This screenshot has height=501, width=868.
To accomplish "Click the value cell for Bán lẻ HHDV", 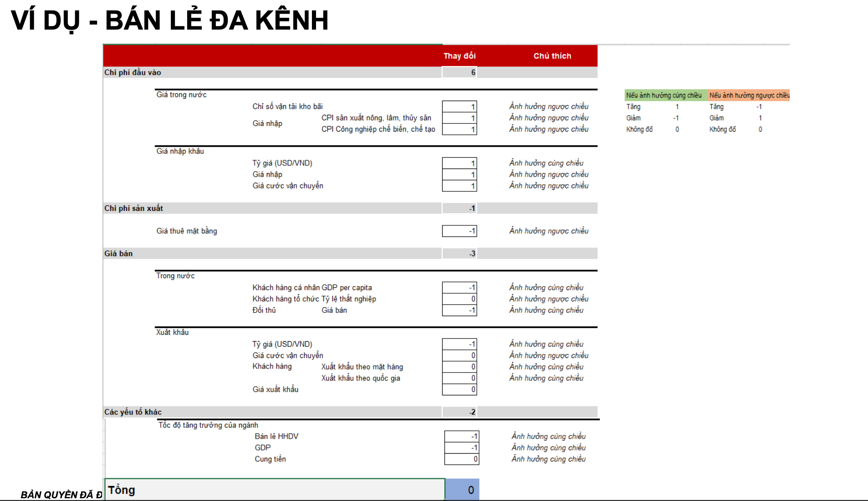I will tap(462, 436).
